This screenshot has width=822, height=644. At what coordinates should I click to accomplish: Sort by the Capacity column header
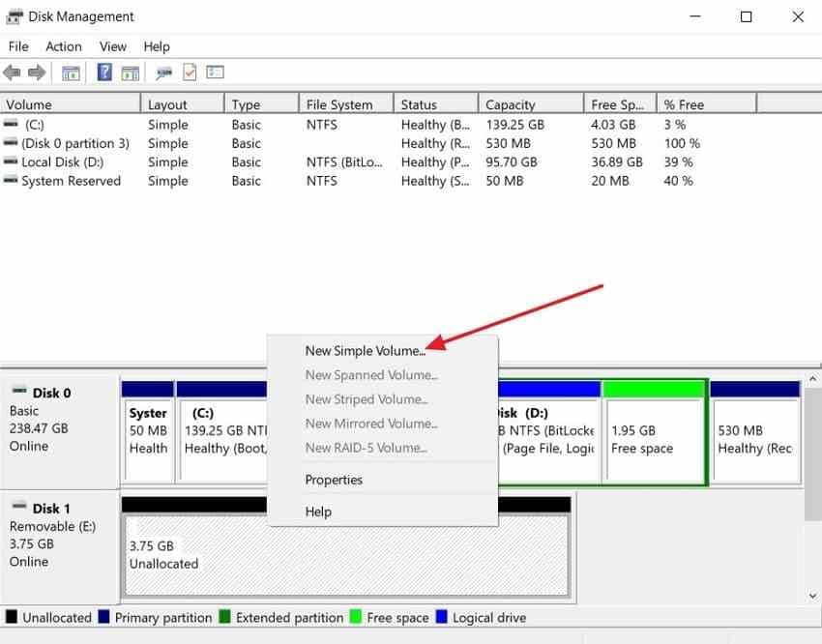[x=531, y=104]
